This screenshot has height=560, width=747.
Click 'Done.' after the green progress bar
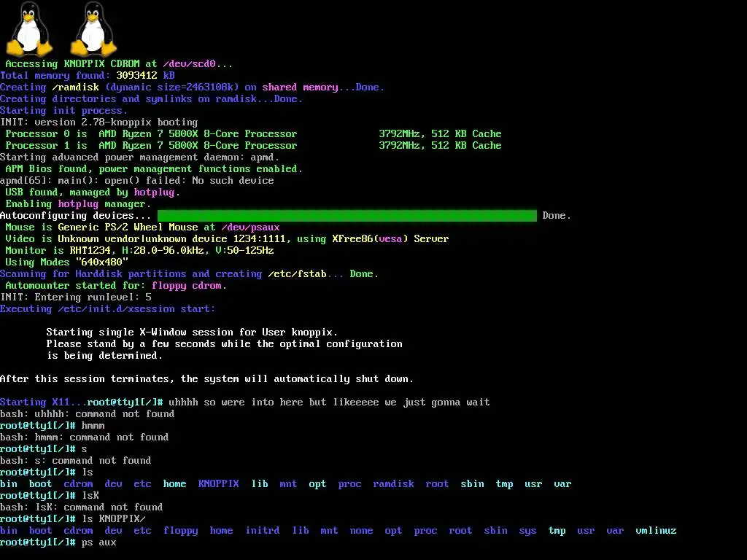pos(557,216)
